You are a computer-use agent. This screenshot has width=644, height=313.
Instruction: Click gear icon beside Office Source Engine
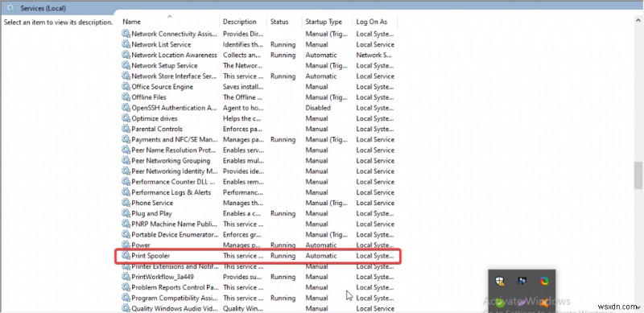point(126,87)
